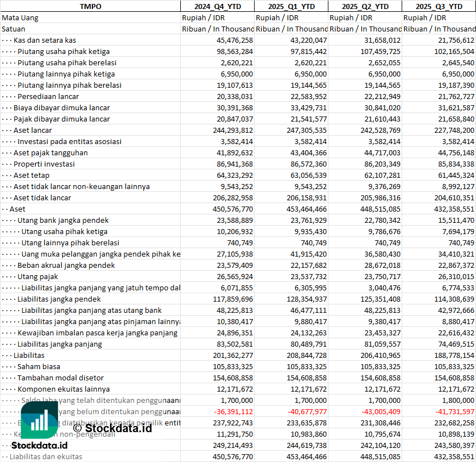Click Aset tetap value 61,445,324

pos(456,176)
